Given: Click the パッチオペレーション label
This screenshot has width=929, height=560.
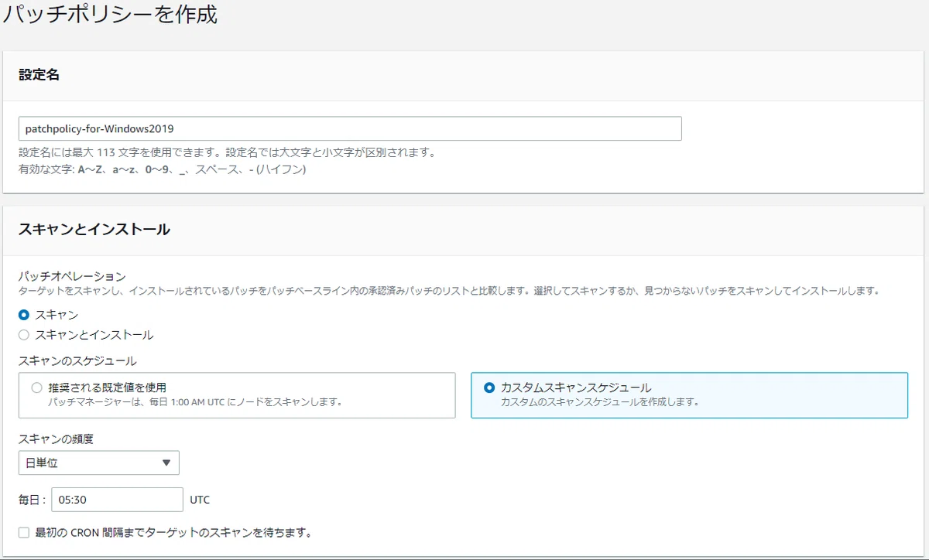Looking at the screenshot, I should pyautogui.click(x=72, y=276).
